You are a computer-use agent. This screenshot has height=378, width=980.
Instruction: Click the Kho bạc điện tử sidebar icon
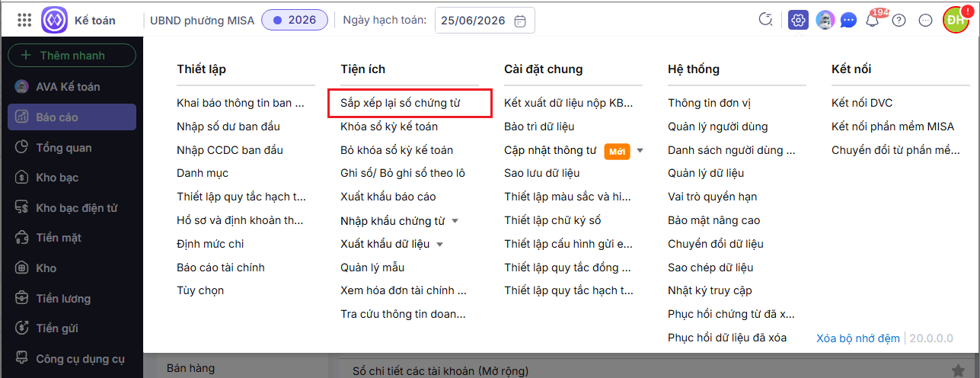[x=22, y=208]
